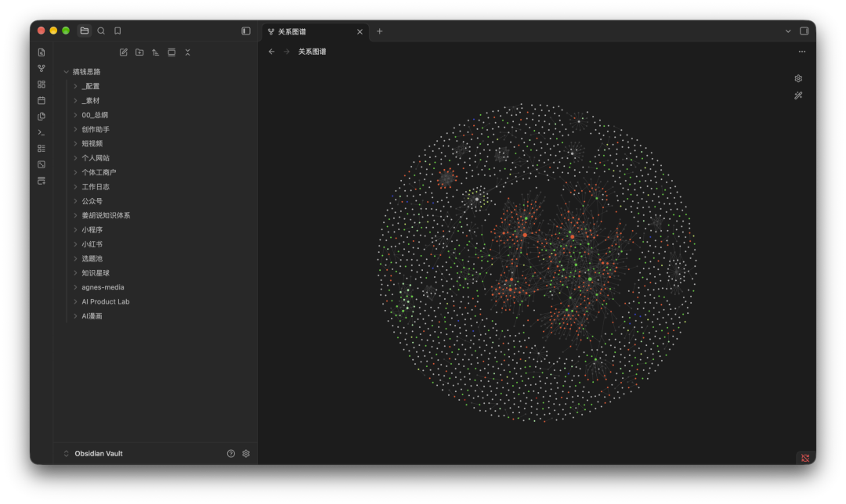Expand the _配置 folder
Viewport: 846px width, 504px height.
75,86
